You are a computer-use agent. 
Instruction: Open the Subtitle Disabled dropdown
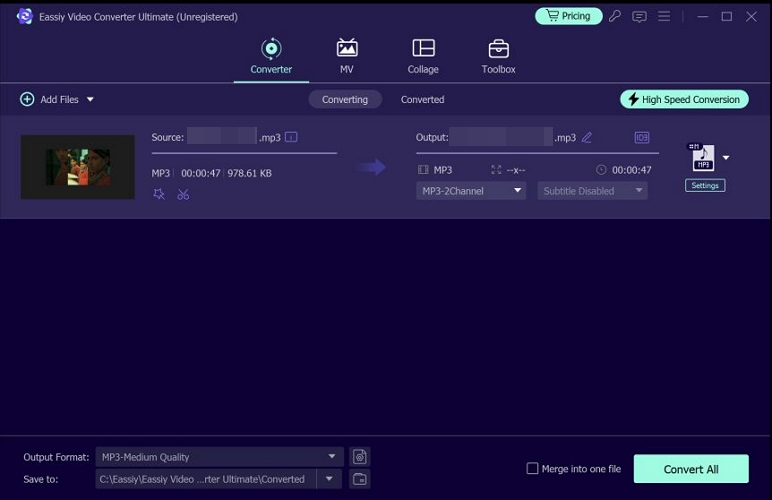pyautogui.click(x=592, y=191)
